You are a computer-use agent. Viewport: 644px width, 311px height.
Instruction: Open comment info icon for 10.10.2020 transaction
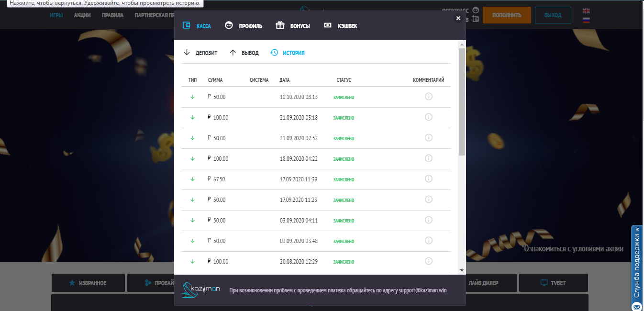(x=429, y=97)
